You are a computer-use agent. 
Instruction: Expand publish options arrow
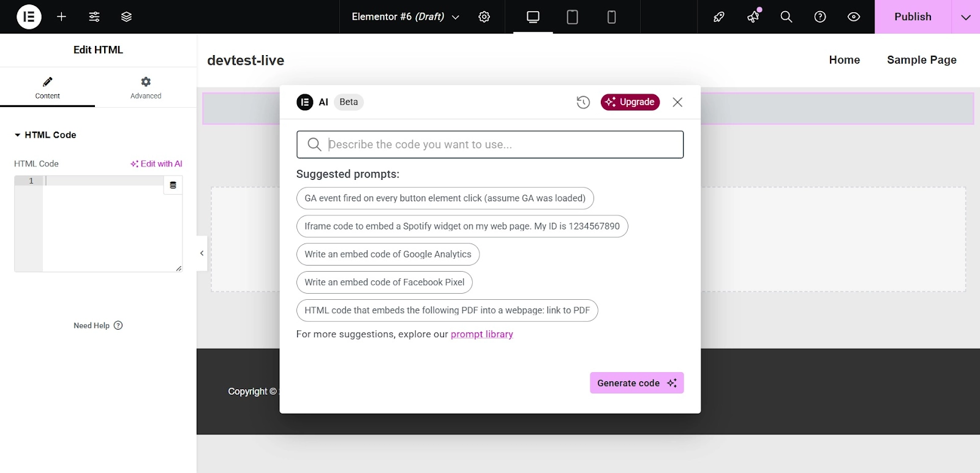pos(966,17)
